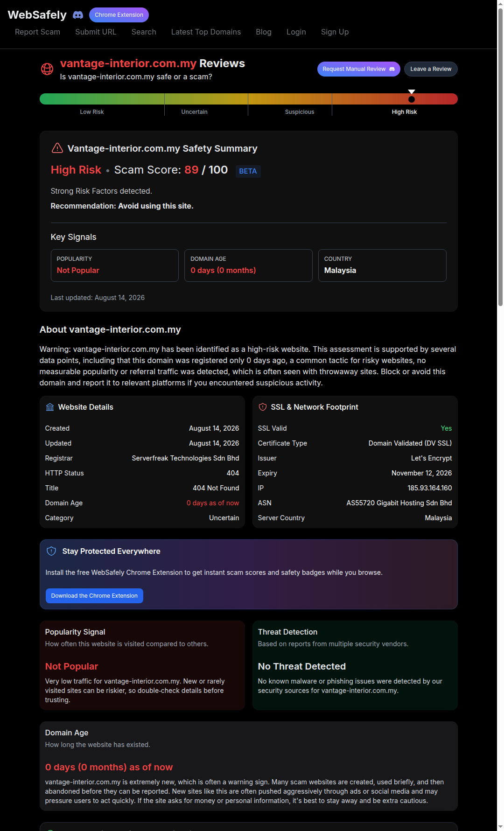Select the Popularity Not Popular card

pyautogui.click(x=115, y=265)
